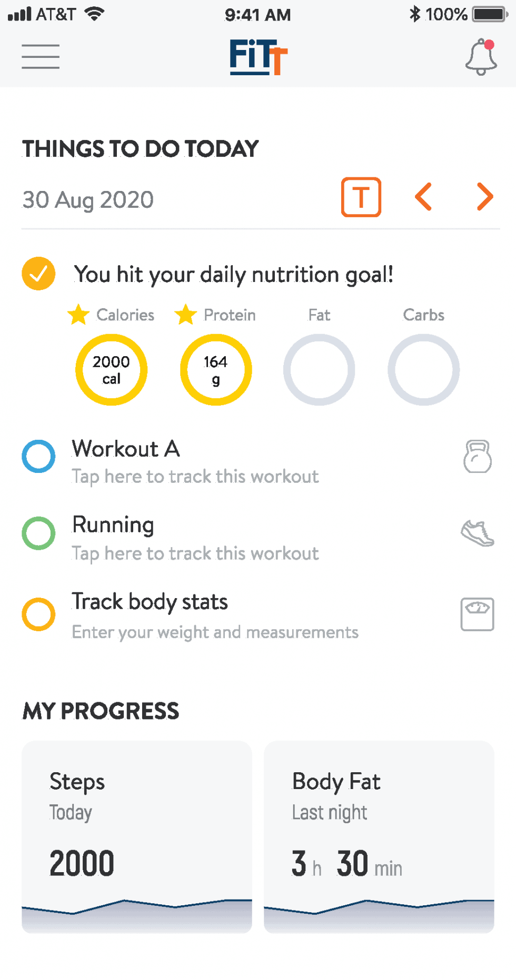Open Track body stats entry
This screenshot has height=980, width=516.
click(215, 615)
